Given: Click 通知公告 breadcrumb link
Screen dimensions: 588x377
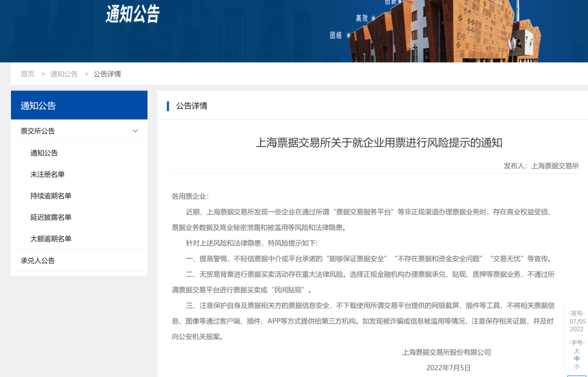Looking at the screenshot, I should [x=64, y=74].
